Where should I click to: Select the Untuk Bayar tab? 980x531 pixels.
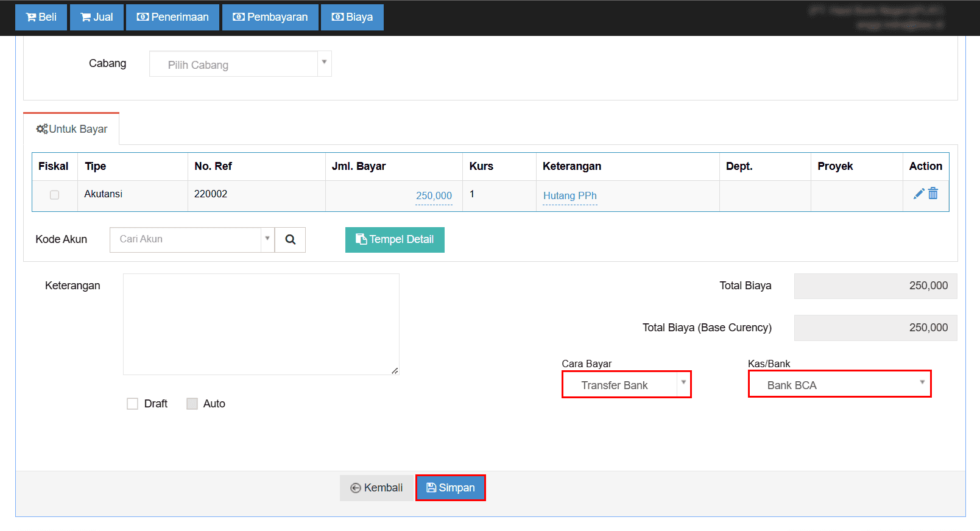(72, 129)
